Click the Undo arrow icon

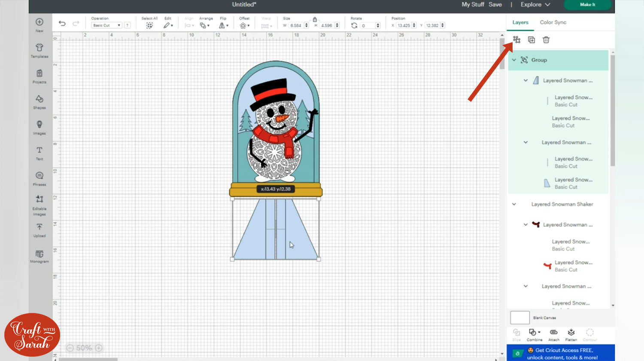(x=62, y=24)
